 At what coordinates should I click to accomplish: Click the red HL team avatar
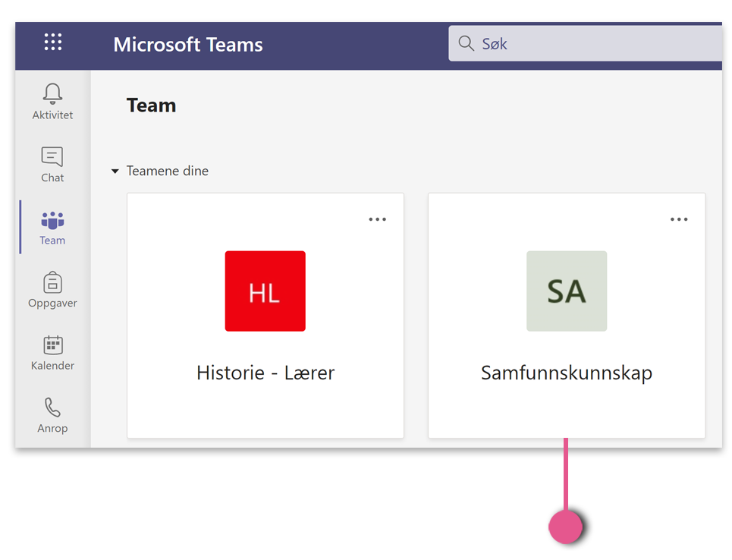tap(265, 291)
